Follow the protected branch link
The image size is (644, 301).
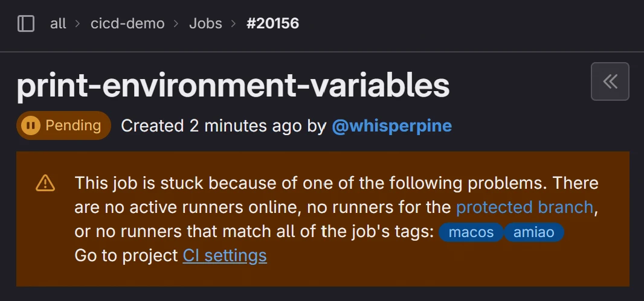tap(524, 208)
